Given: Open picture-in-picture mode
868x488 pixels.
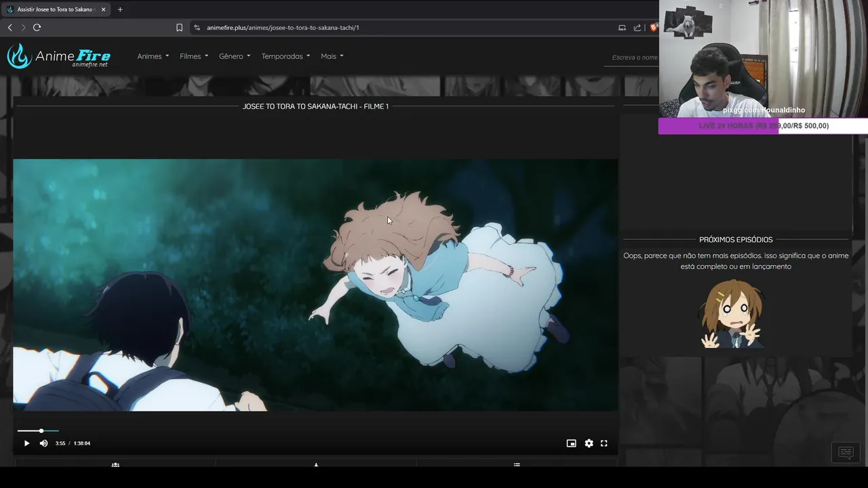Looking at the screenshot, I should click(x=571, y=443).
